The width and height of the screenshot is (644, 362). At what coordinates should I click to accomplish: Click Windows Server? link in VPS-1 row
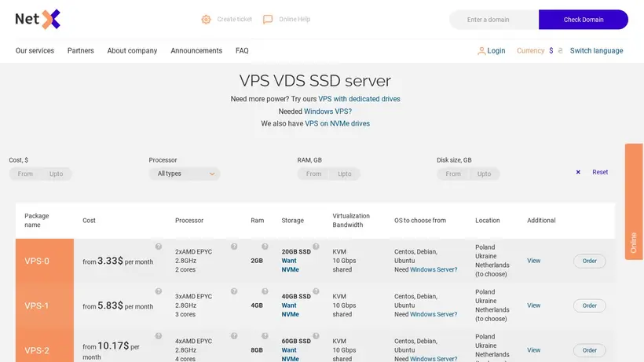pyautogui.click(x=434, y=314)
